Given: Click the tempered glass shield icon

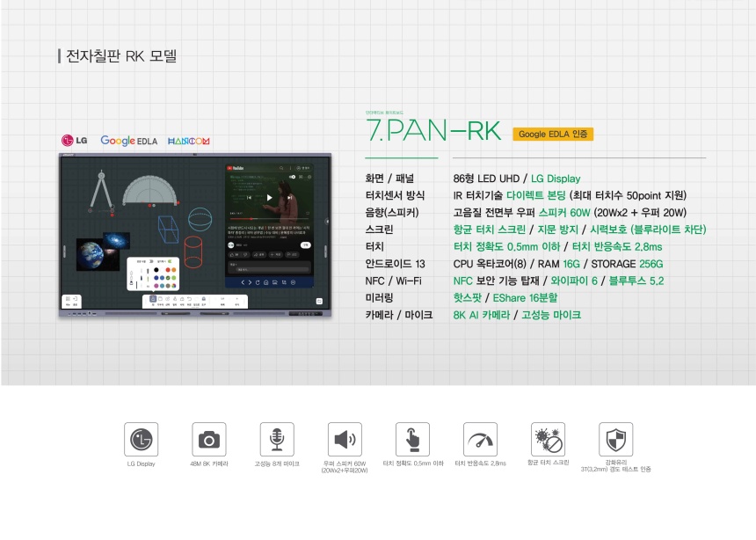Looking at the screenshot, I should click(615, 439).
